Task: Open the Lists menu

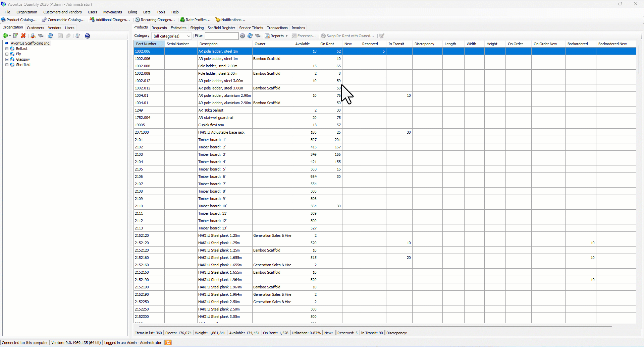Action: click(x=147, y=12)
